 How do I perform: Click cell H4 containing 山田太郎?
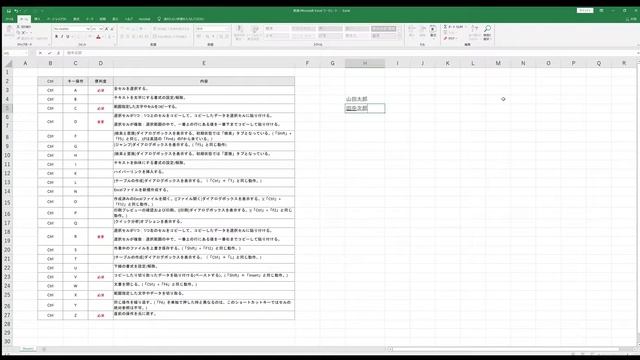365,99
